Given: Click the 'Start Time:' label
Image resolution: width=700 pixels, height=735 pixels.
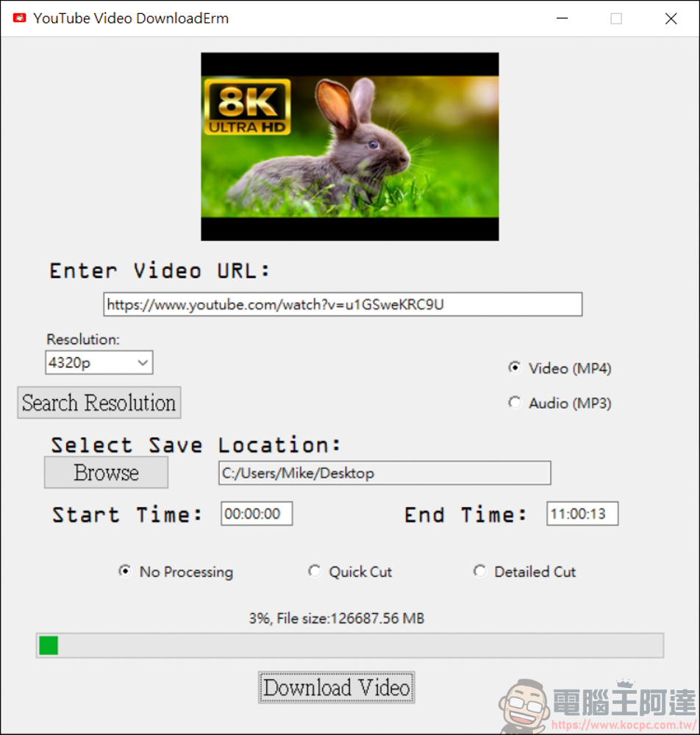Looking at the screenshot, I should pyautogui.click(x=127, y=514).
